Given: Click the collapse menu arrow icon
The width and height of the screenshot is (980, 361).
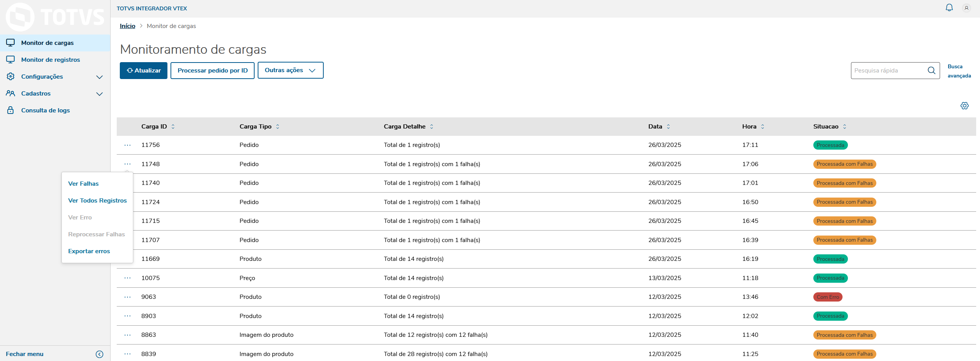Looking at the screenshot, I should coord(99,354).
